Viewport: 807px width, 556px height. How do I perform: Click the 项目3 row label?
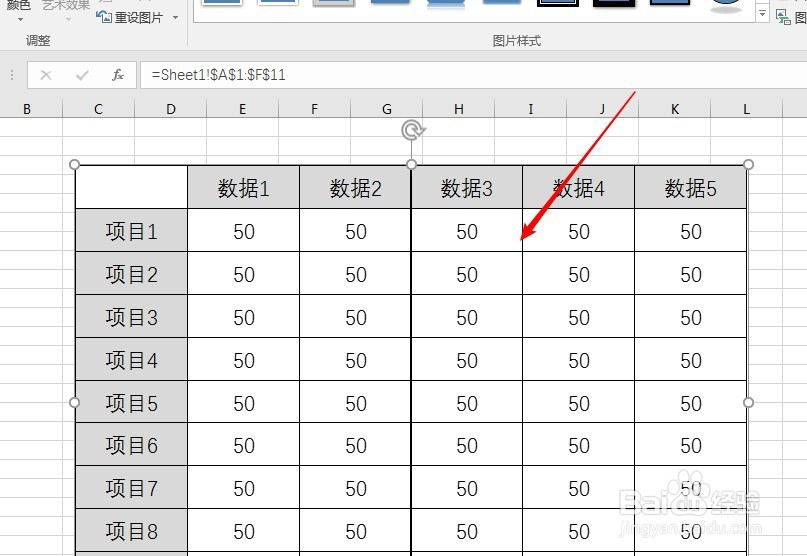pyautogui.click(x=131, y=317)
